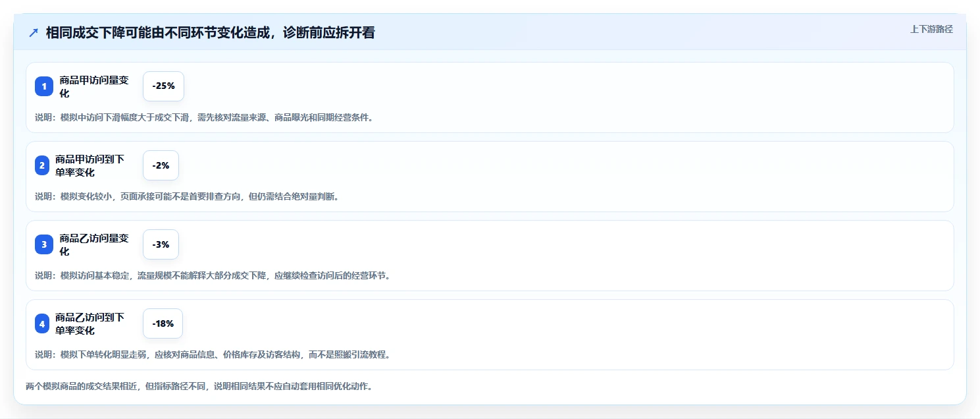The width and height of the screenshot is (980, 419).
Task: Click the 商品乙访问到下单率变化 label
Action: click(90, 323)
